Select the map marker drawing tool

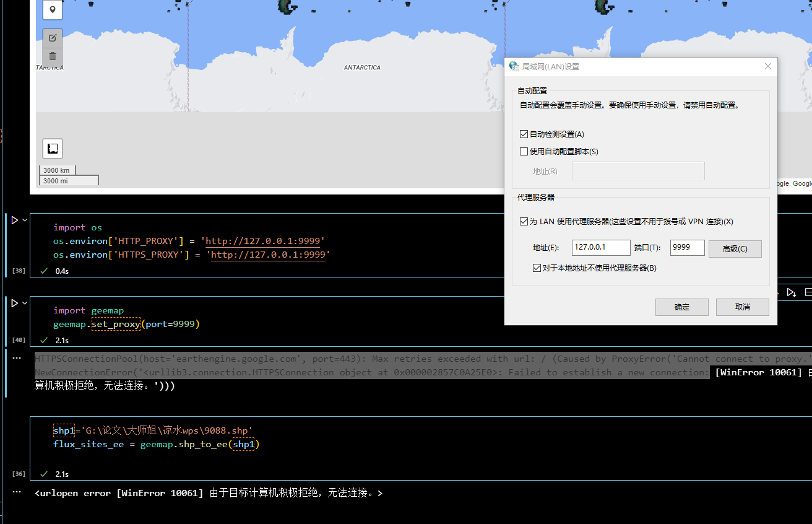pos(52,10)
